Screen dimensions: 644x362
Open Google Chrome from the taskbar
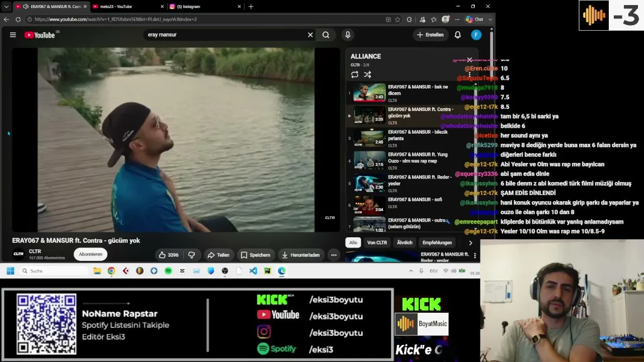(111, 271)
